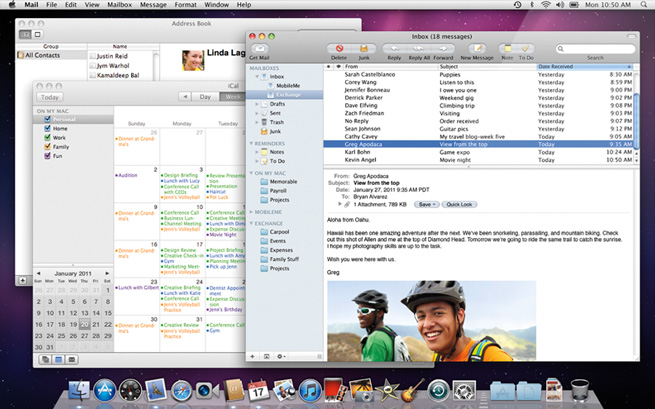
Task: Go to next month in mini calendar
Action: tap(107, 273)
